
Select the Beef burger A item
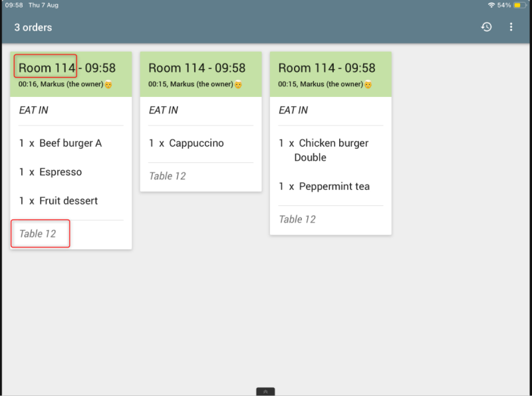[61, 144]
